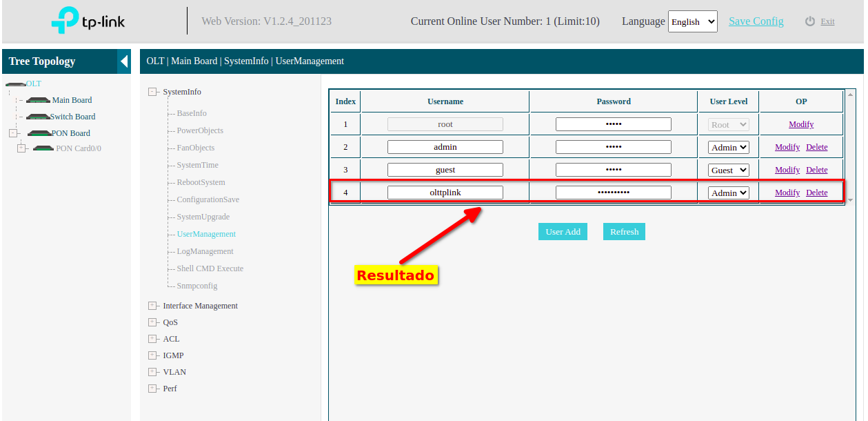Screen dimensions: 868x421
Task: Click the Main Board device icon
Action: click(38, 101)
